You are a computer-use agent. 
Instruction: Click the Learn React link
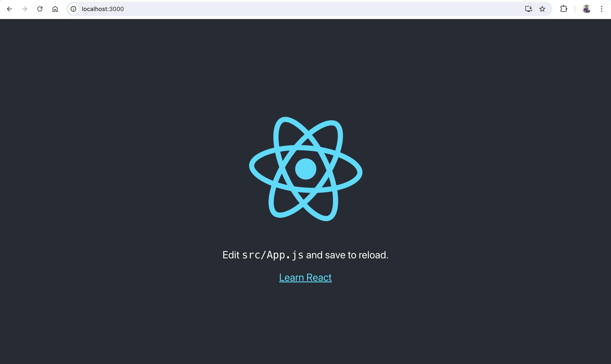coord(305,277)
